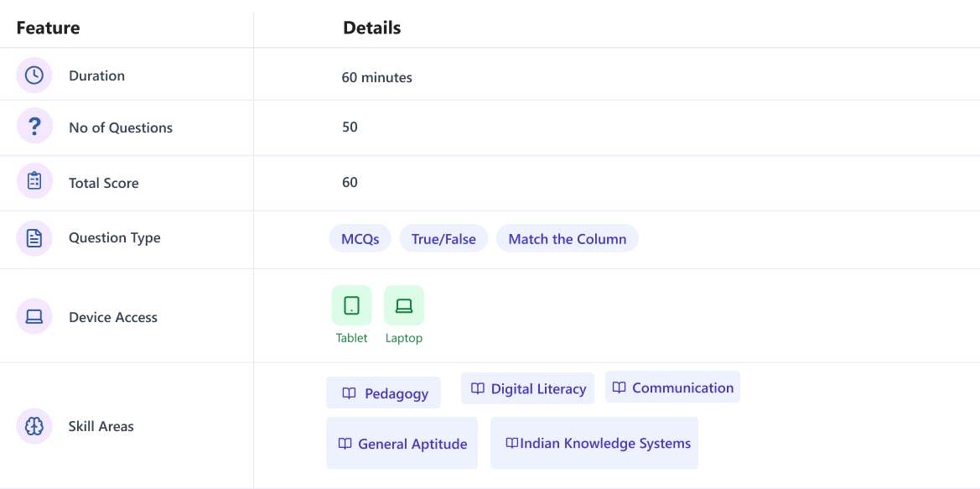Click the Match the Column chip
Screen dimensions: 980x489
[x=567, y=239]
